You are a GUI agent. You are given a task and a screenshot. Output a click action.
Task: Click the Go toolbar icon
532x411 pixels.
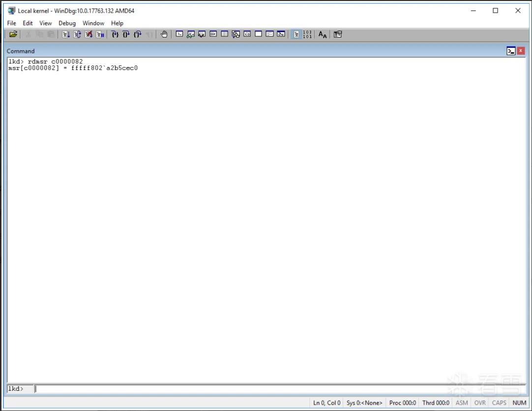tap(66, 34)
